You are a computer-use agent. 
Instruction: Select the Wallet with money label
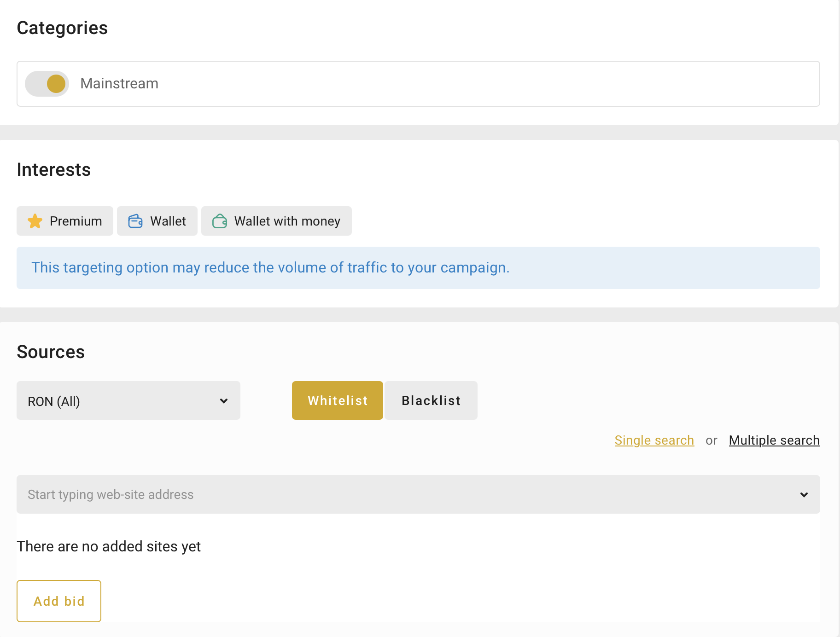287,221
